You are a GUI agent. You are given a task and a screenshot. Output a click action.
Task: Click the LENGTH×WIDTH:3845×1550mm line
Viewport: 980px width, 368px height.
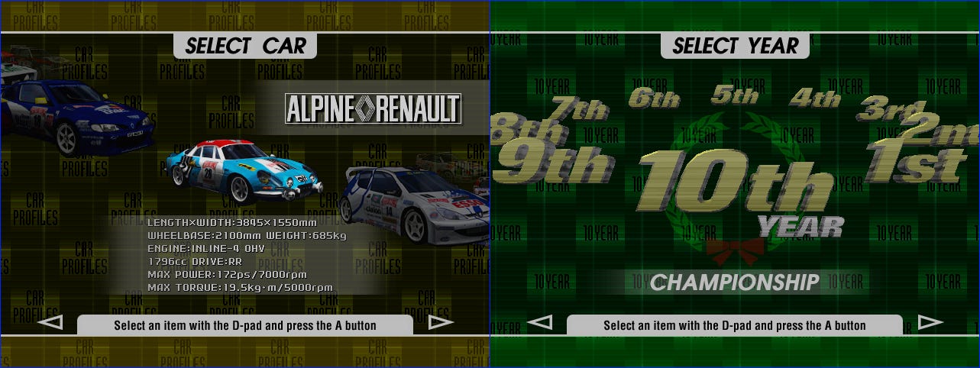[x=231, y=222]
